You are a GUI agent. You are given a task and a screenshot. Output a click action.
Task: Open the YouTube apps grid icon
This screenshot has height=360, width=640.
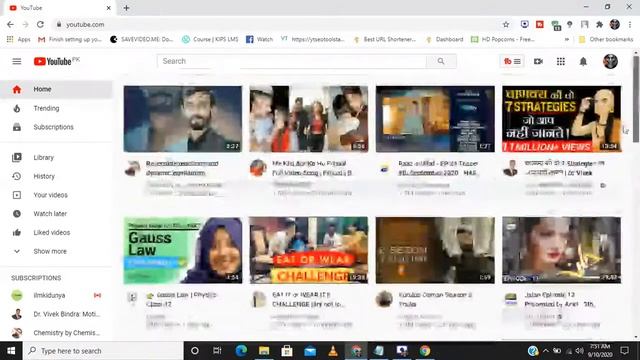[561, 61]
